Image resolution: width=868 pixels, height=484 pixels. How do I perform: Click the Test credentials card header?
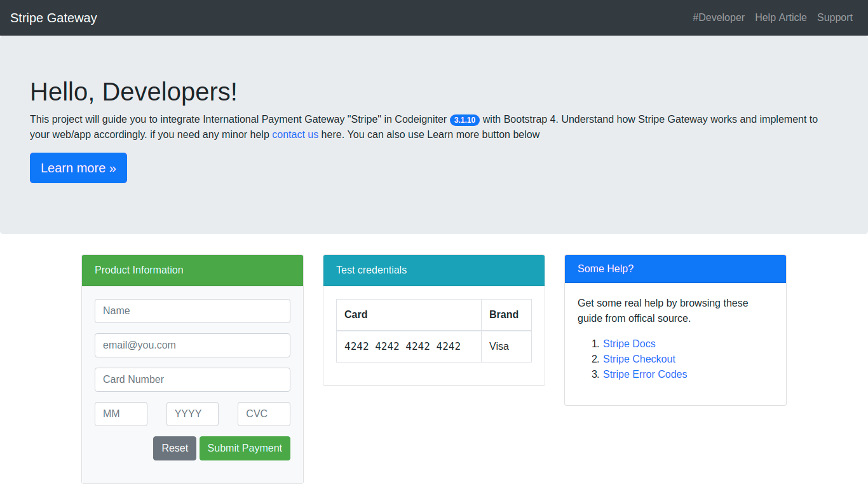(434, 270)
